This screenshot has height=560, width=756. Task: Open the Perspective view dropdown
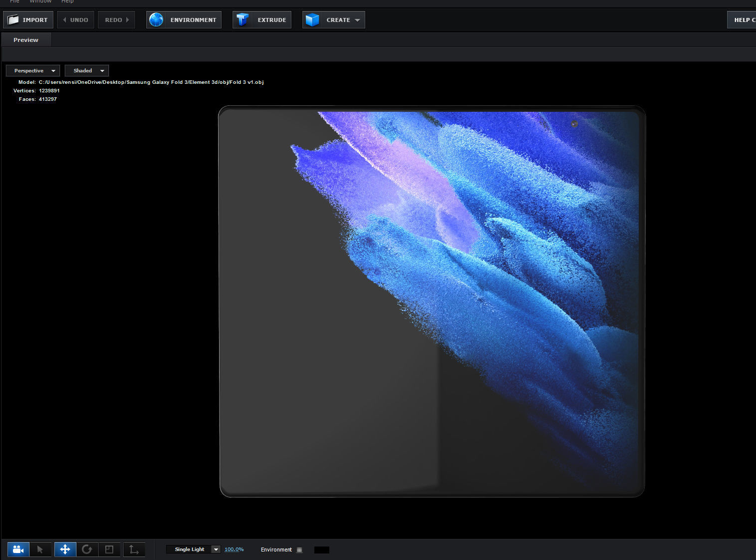click(33, 70)
